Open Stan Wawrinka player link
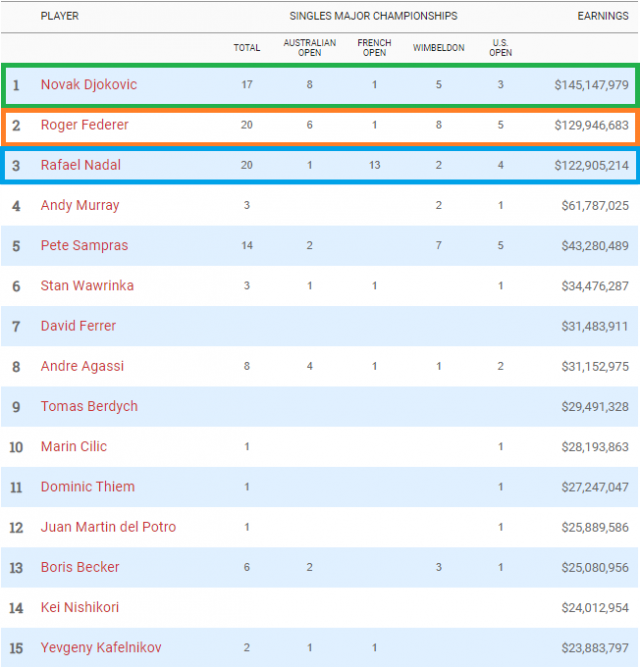Screen dimensions: 640x667 coord(87,285)
